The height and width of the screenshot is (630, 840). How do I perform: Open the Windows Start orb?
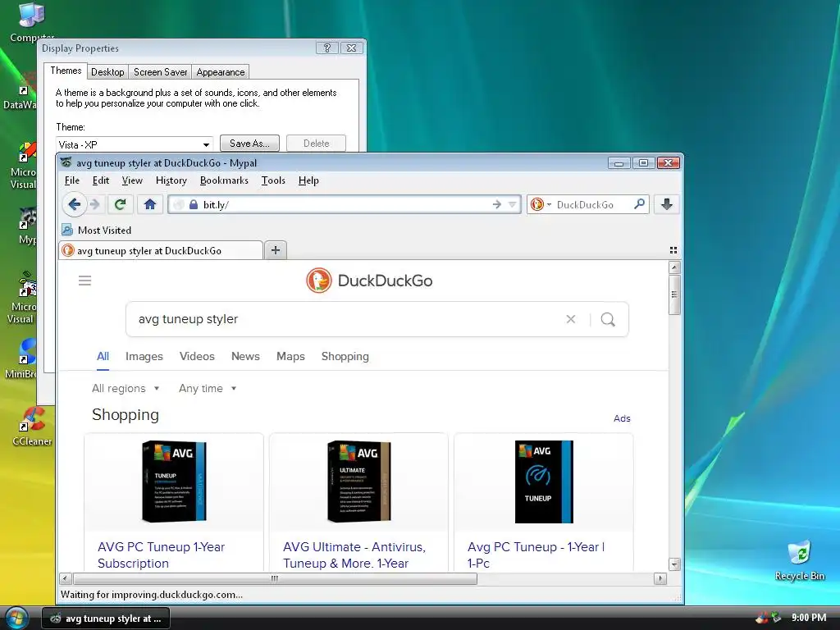click(x=16, y=619)
